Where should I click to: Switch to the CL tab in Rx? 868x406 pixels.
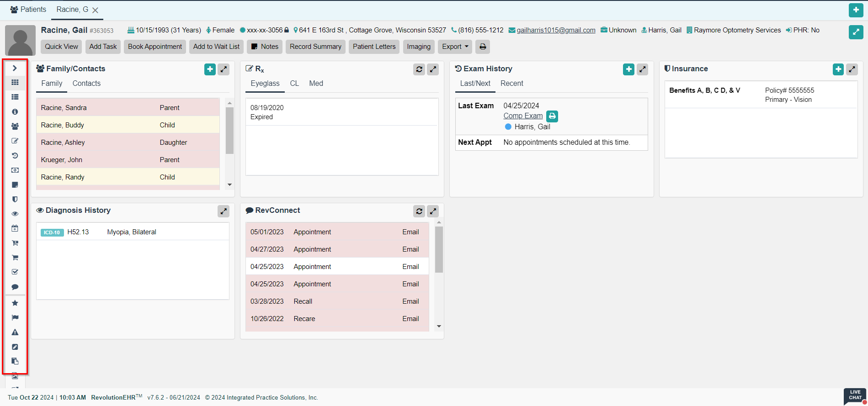[x=294, y=83]
